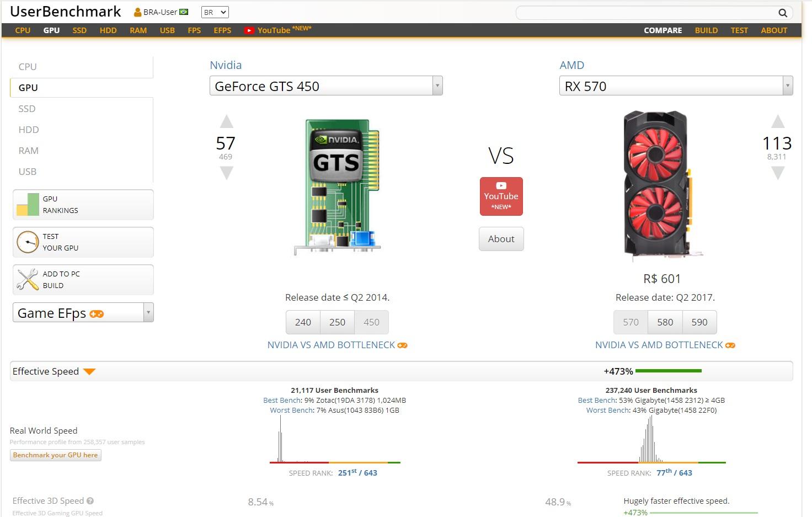The image size is (812, 517).
Task: Open SSD in top navbar
Action: 79,30
